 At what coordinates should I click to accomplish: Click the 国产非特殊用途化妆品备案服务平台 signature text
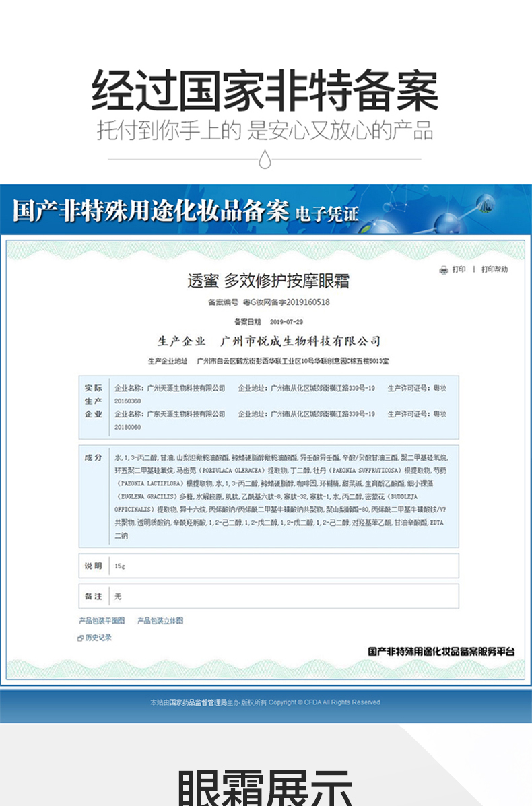click(x=441, y=651)
